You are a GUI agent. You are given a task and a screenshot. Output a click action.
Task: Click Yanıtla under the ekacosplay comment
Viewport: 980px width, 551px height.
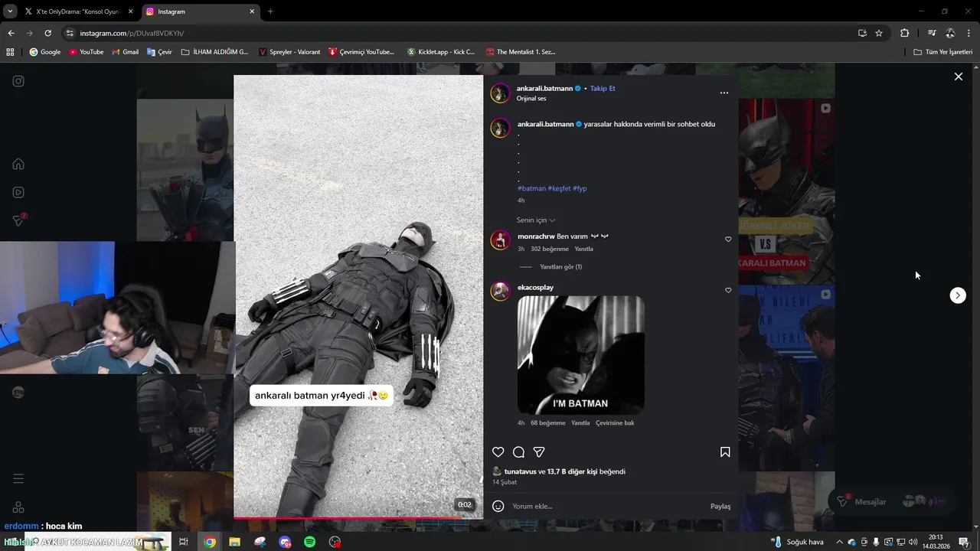[x=580, y=423]
